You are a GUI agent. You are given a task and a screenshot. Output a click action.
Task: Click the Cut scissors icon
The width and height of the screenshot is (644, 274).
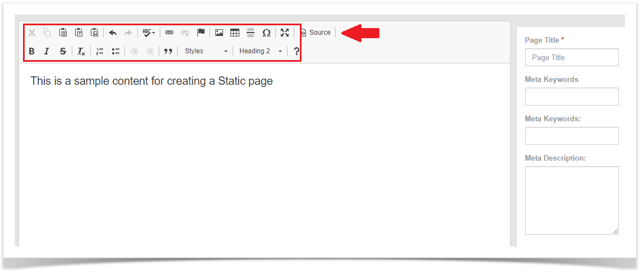tap(32, 33)
